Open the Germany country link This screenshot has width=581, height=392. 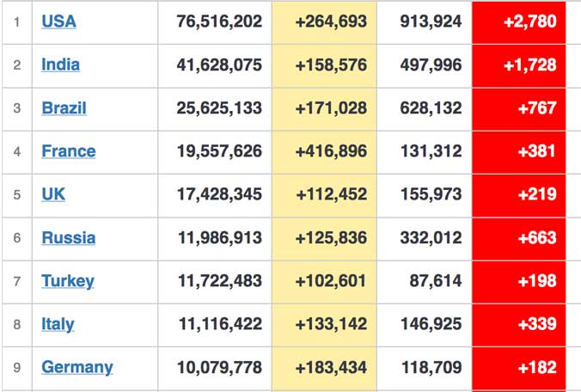pos(77,368)
